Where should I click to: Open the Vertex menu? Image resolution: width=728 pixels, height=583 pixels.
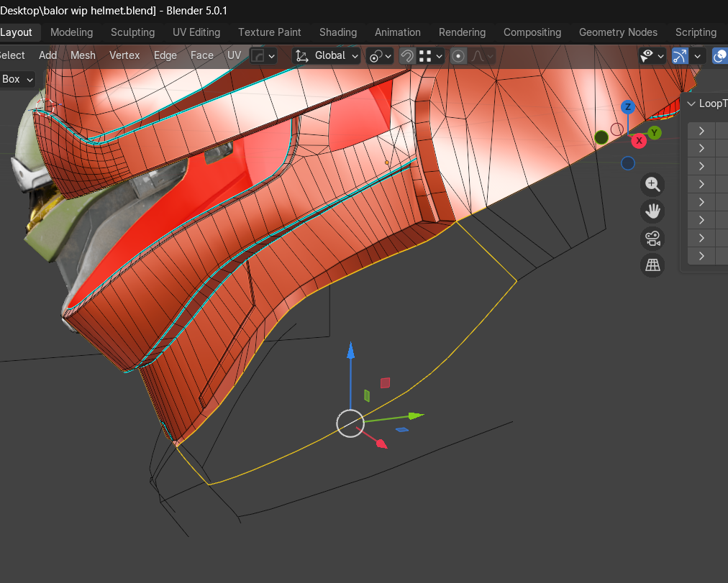(x=124, y=55)
